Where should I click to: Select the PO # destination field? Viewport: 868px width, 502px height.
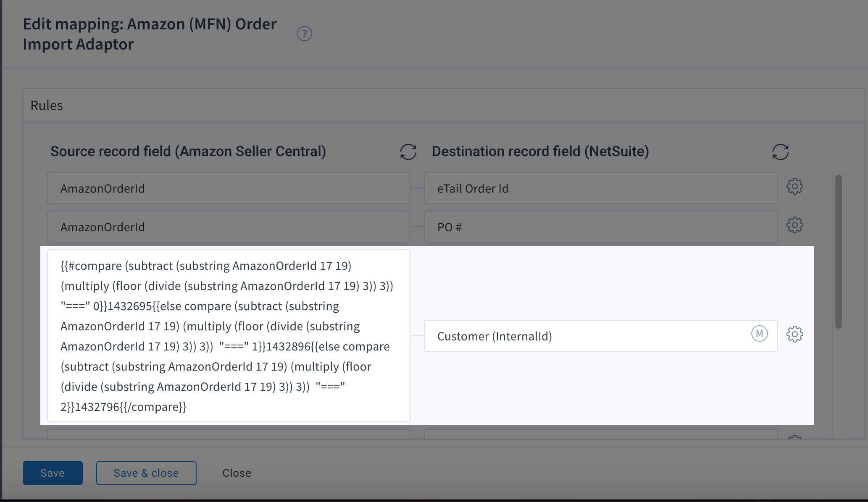[601, 227]
